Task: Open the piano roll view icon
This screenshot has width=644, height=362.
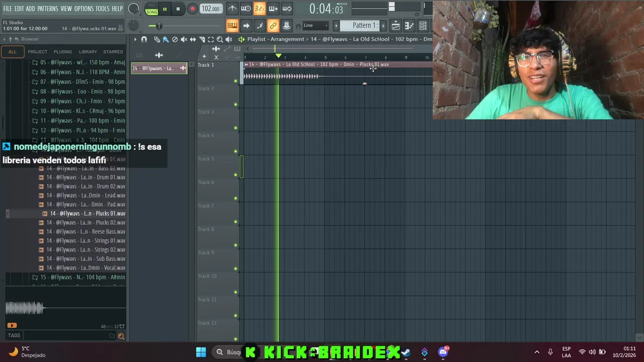Action: pos(410,26)
